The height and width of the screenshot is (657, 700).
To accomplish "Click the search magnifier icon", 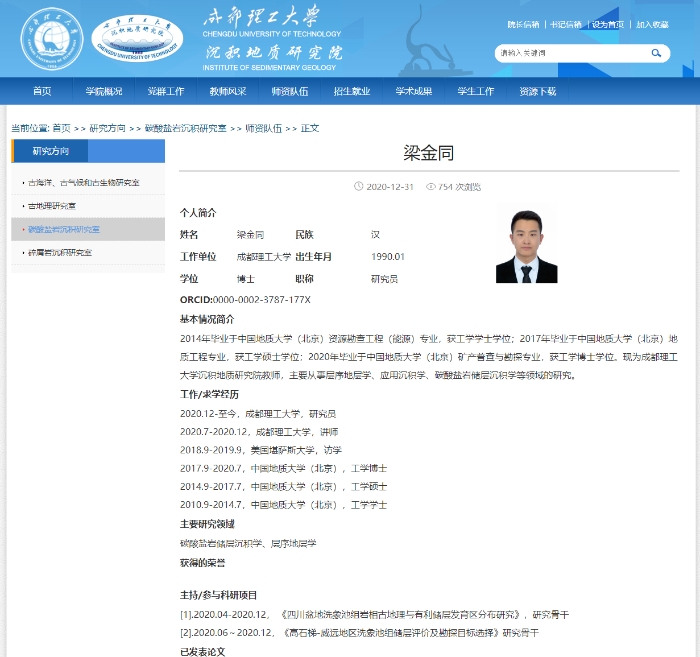I will pos(657,53).
